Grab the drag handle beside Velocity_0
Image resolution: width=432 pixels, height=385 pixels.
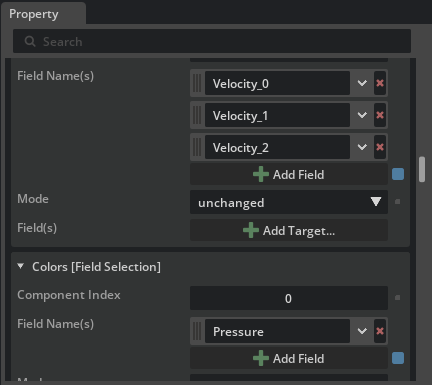point(197,83)
